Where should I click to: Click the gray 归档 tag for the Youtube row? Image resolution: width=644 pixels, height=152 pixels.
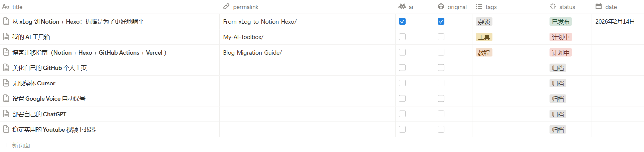[x=558, y=130]
